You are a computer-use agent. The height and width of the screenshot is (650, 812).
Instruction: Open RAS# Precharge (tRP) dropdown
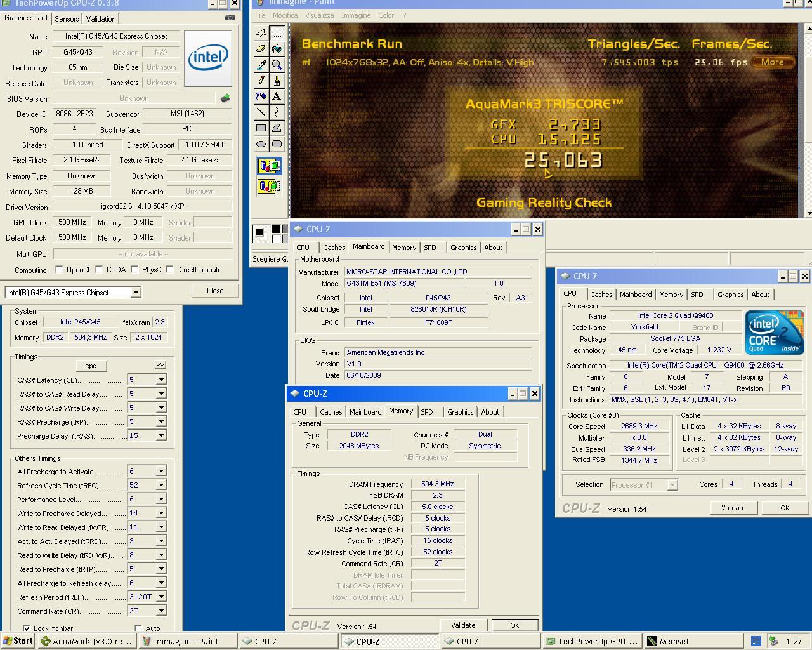(x=161, y=421)
